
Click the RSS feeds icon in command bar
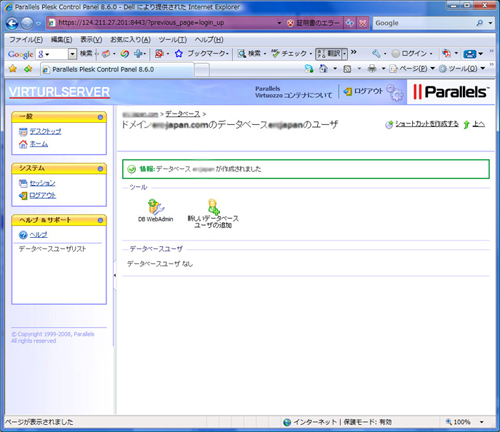point(347,69)
